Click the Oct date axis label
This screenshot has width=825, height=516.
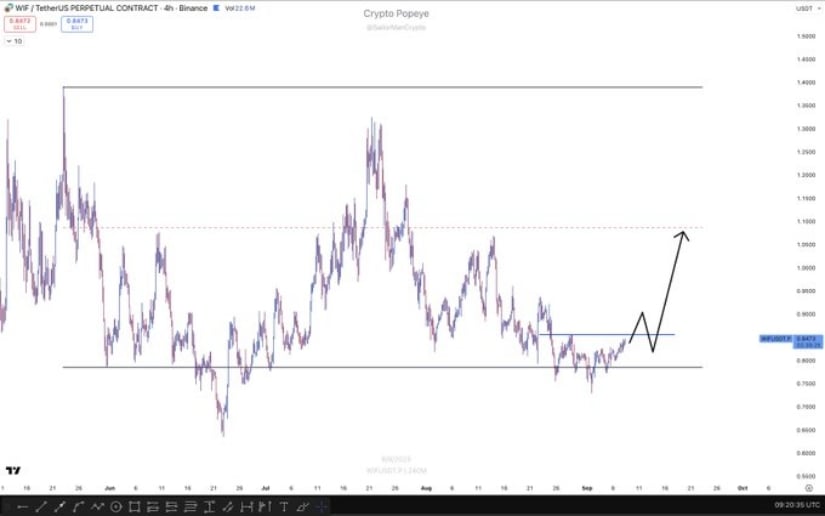click(742, 488)
